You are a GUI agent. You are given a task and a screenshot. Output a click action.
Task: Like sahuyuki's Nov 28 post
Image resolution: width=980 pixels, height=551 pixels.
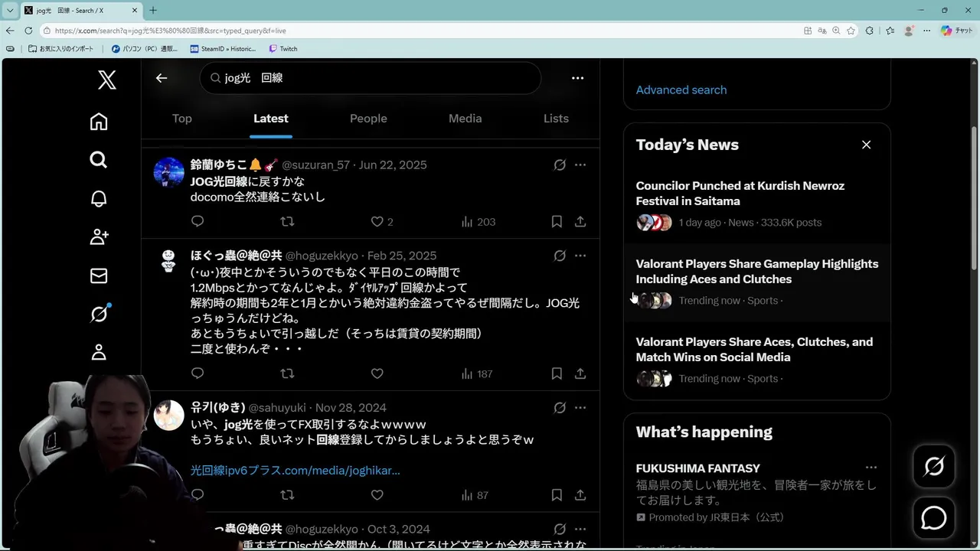(x=377, y=495)
